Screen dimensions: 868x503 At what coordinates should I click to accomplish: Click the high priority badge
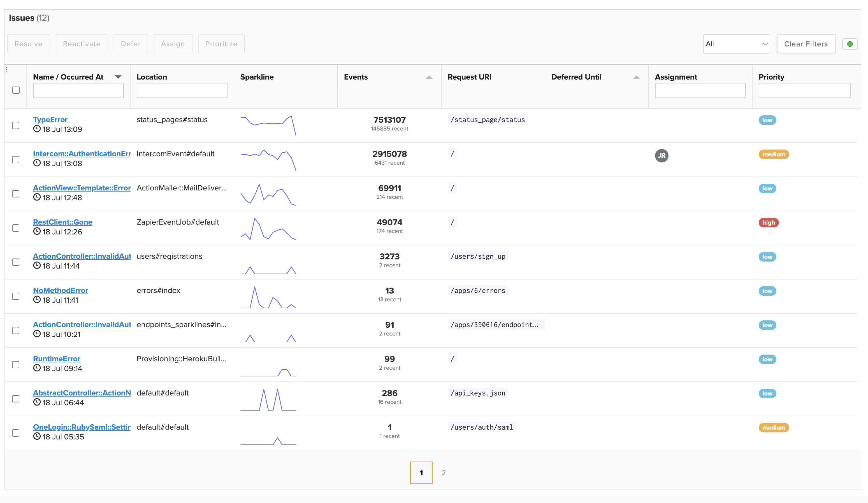tap(769, 222)
